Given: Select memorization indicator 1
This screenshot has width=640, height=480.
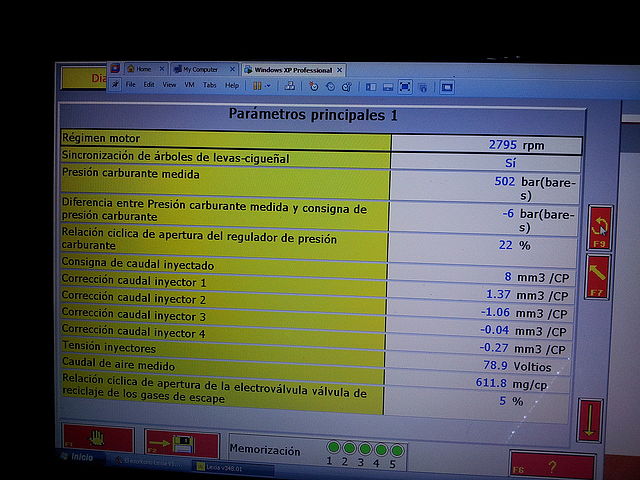Looking at the screenshot, I should (x=332, y=449).
